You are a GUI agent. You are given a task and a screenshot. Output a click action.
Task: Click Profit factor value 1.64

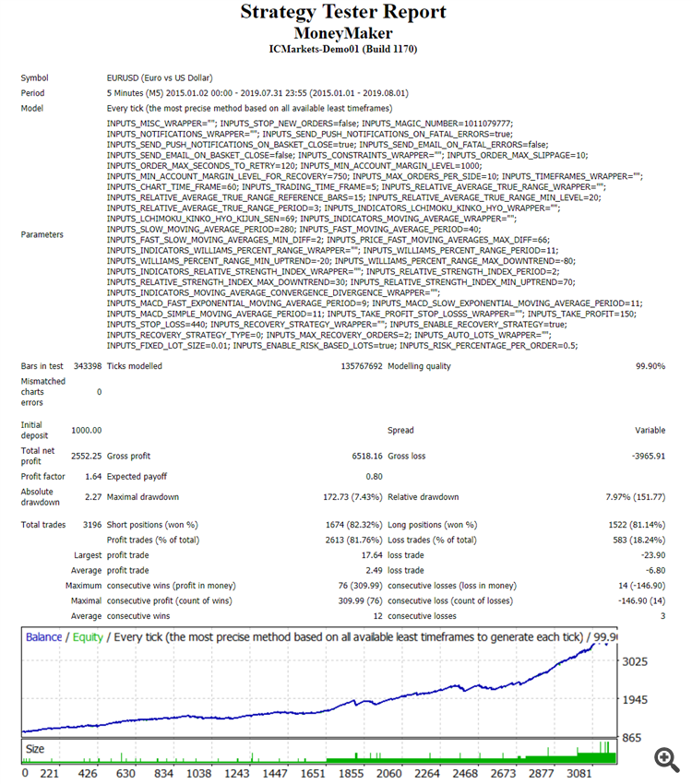click(93, 477)
